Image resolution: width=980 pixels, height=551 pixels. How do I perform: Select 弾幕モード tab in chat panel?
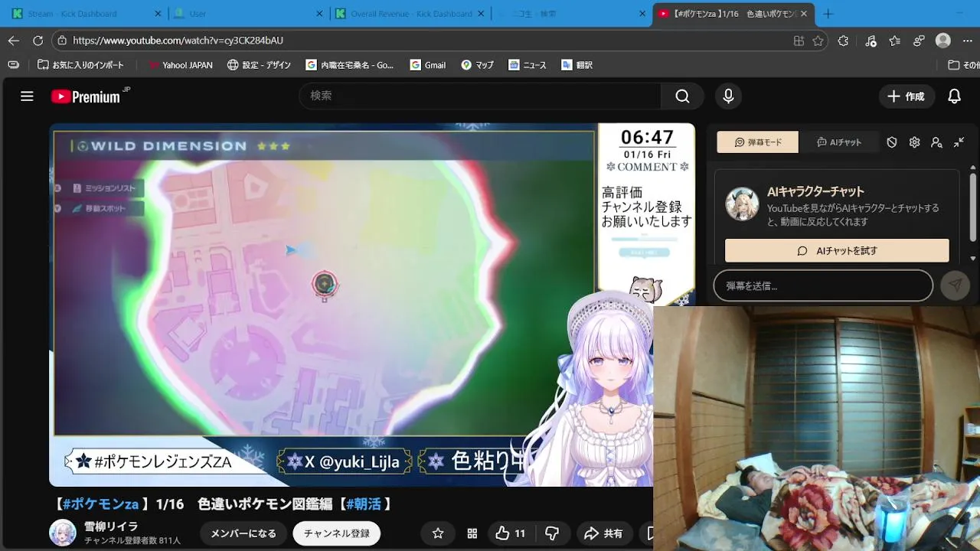click(758, 142)
